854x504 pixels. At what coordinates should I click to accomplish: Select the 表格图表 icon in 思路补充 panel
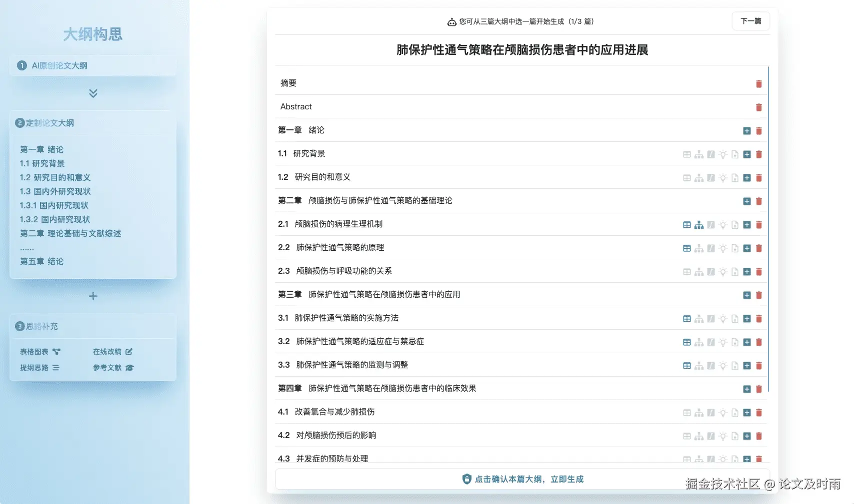tap(56, 352)
